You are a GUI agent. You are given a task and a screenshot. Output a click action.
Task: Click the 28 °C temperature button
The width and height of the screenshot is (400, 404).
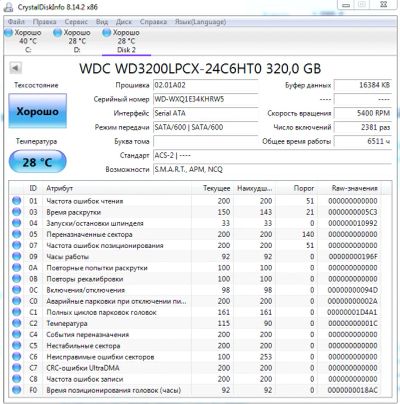(37, 162)
